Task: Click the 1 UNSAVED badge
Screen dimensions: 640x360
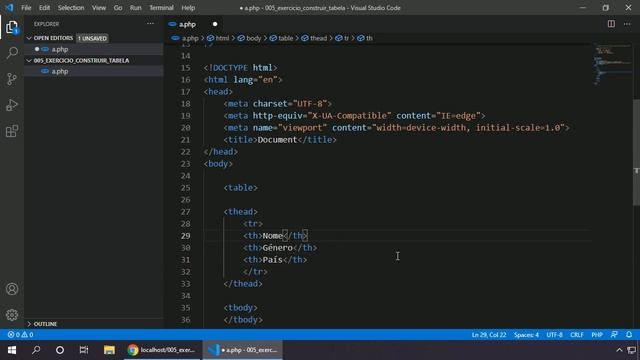Action: coord(92,38)
